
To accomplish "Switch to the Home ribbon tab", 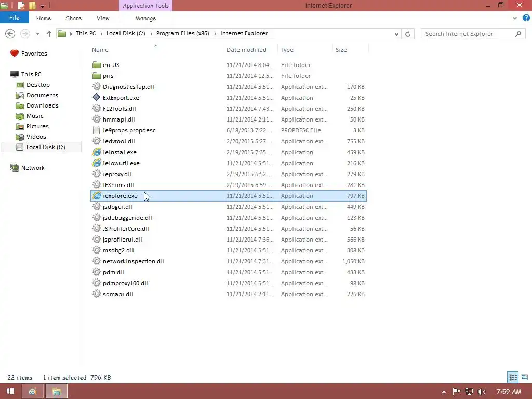I will [x=44, y=18].
